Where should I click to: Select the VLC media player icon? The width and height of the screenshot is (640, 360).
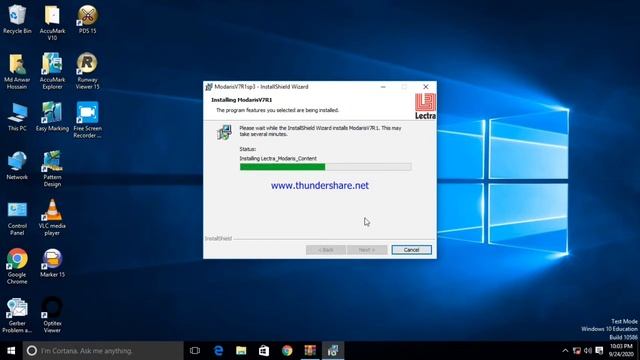click(52, 218)
